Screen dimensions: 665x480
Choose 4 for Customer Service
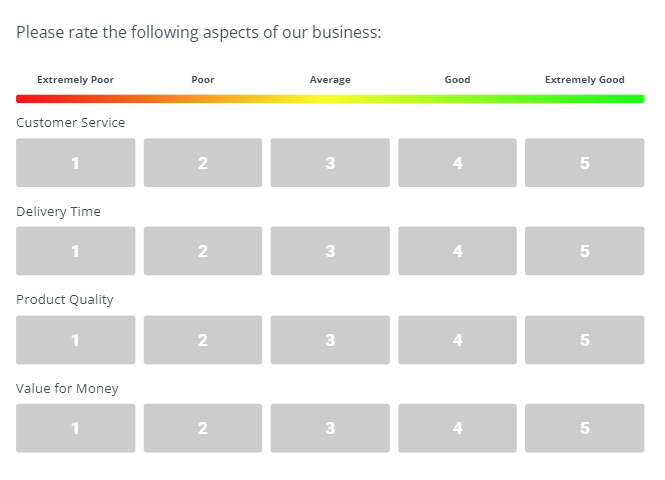457,163
